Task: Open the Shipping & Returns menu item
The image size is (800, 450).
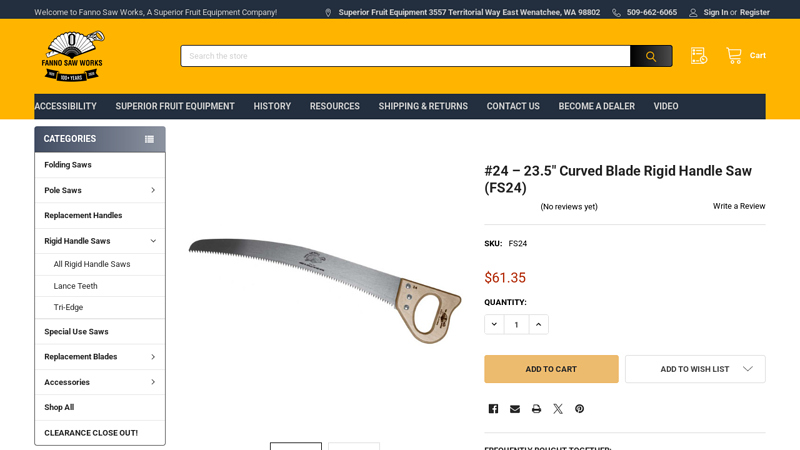Action: (x=423, y=106)
